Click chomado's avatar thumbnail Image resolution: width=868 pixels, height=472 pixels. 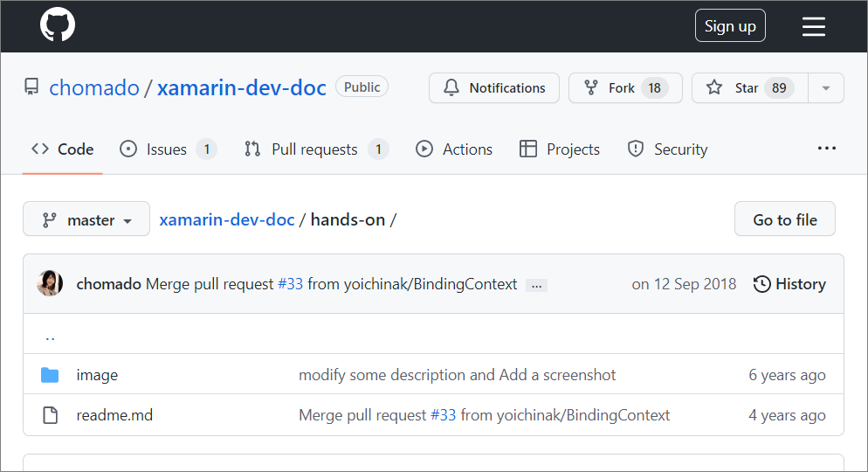(x=50, y=284)
